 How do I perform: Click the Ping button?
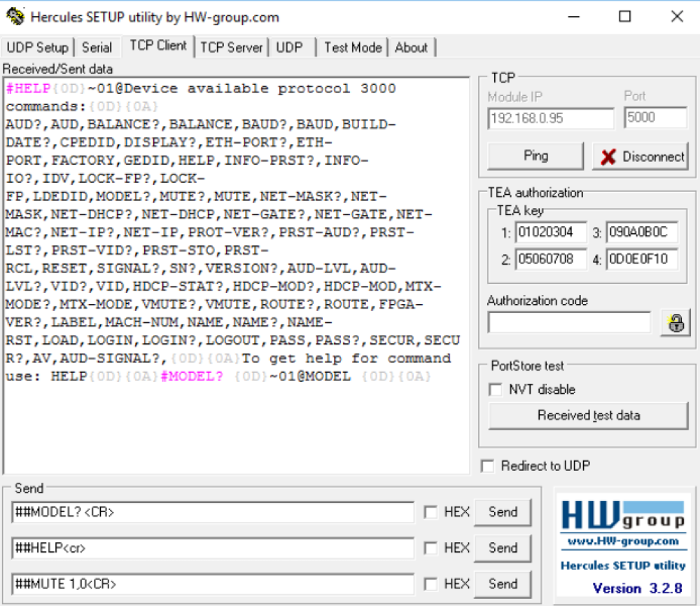pos(535,156)
